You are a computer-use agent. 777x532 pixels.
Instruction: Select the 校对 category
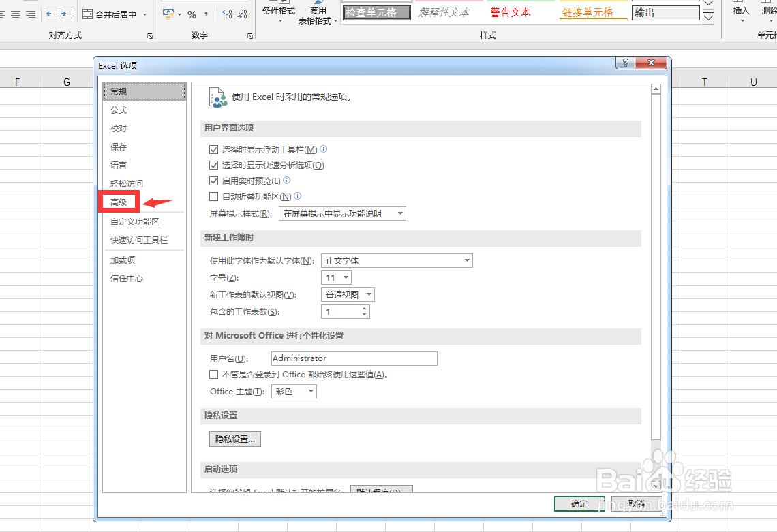[x=144, y=128]
